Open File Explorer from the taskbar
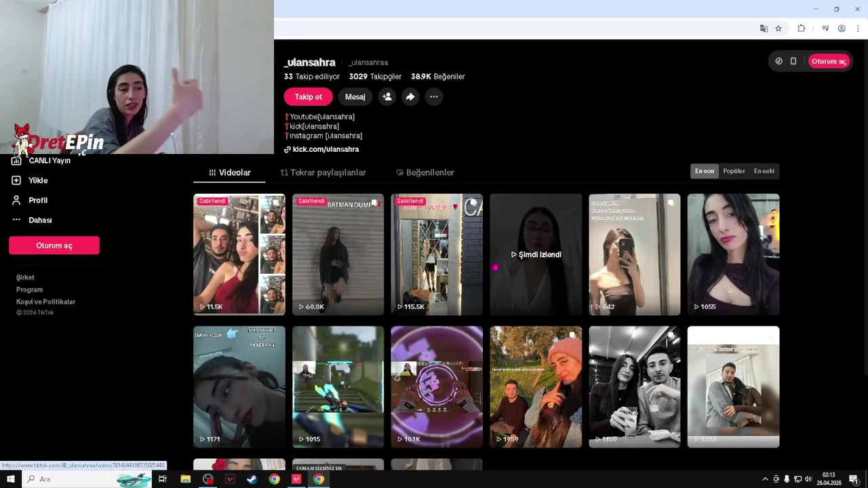868x488 pixels. coord(185,479)
